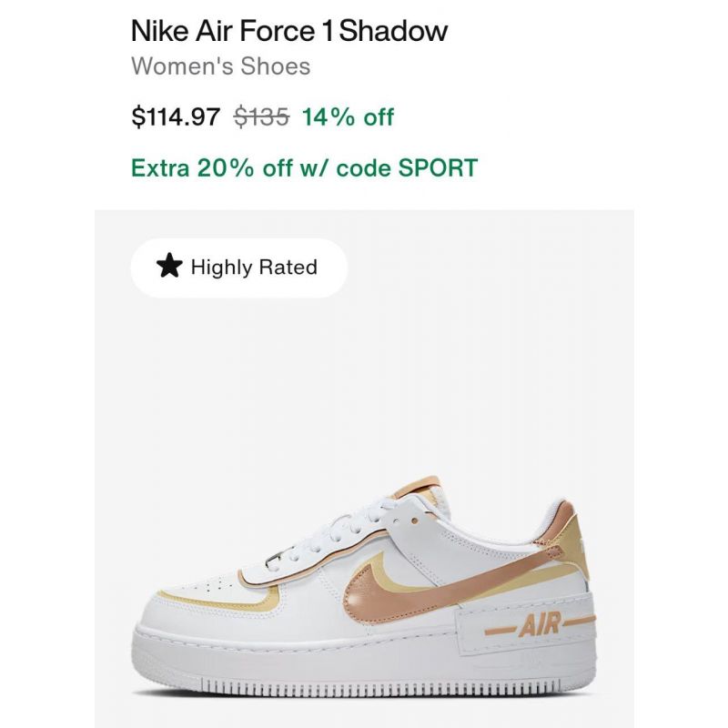Select the Women's Shoes category text

coord(220,66)
